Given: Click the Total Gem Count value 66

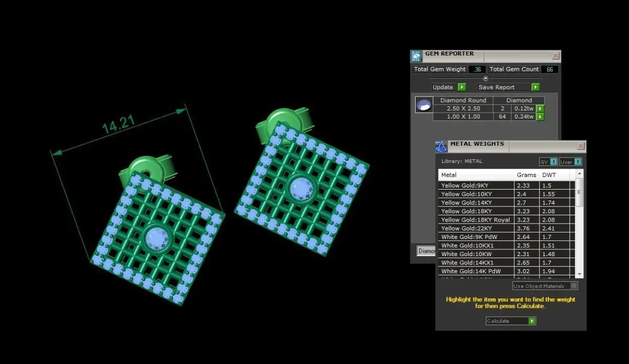Looking at the screenshot, I should point(550,69).
